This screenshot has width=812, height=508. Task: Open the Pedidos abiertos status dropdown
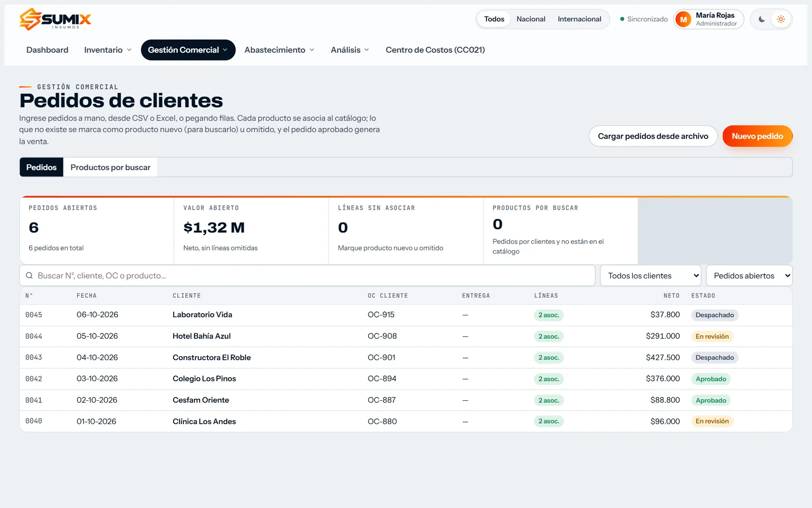pos(749,275)
